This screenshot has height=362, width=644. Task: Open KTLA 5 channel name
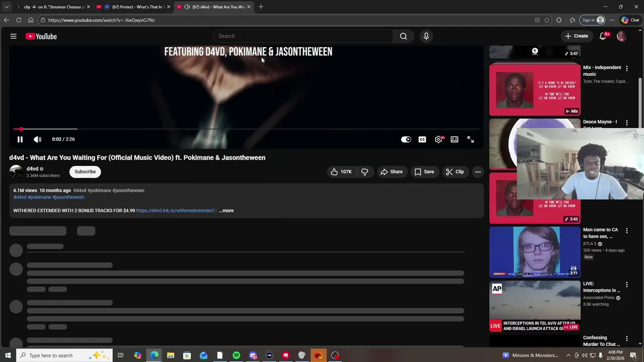pyautogui.click(x=590, y=244)
